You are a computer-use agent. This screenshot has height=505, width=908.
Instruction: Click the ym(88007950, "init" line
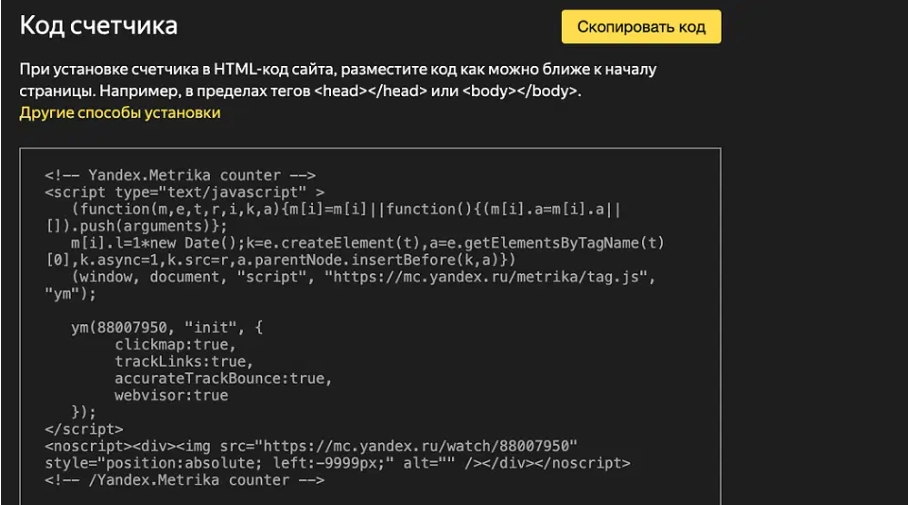[x=167, y=328]
